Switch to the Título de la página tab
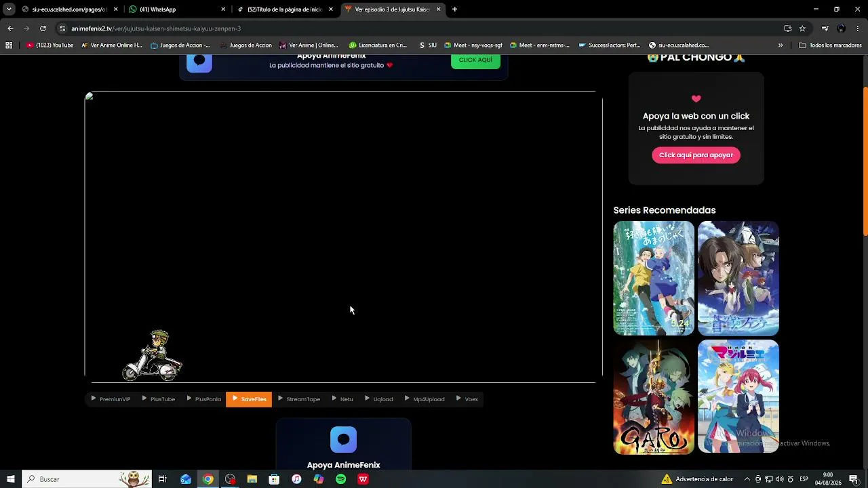 click(285, 9)
